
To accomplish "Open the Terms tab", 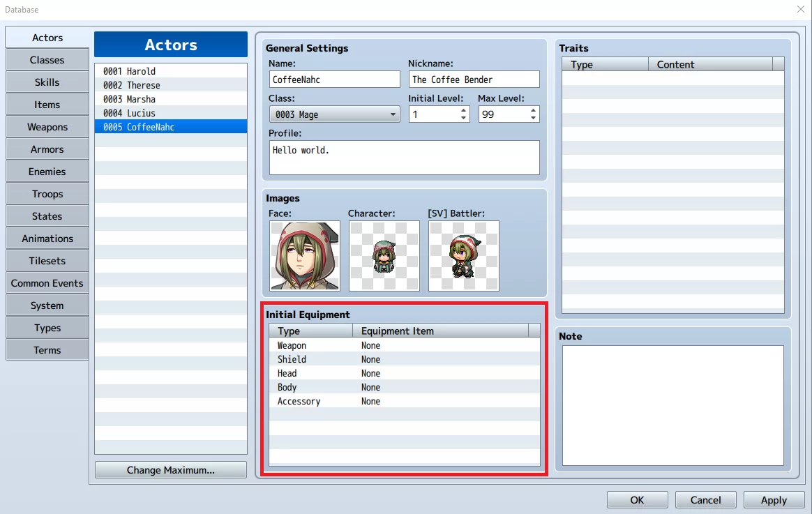I will point(47,350).
